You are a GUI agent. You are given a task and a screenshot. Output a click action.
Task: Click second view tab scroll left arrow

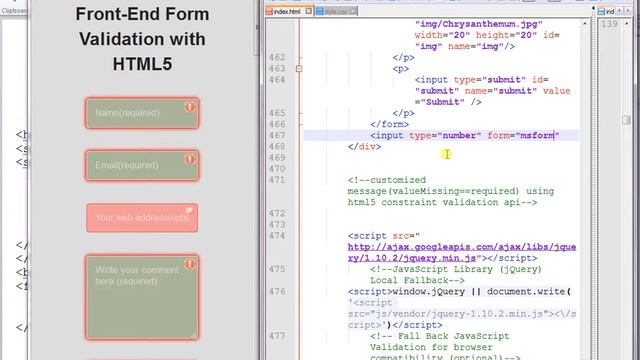619,11
